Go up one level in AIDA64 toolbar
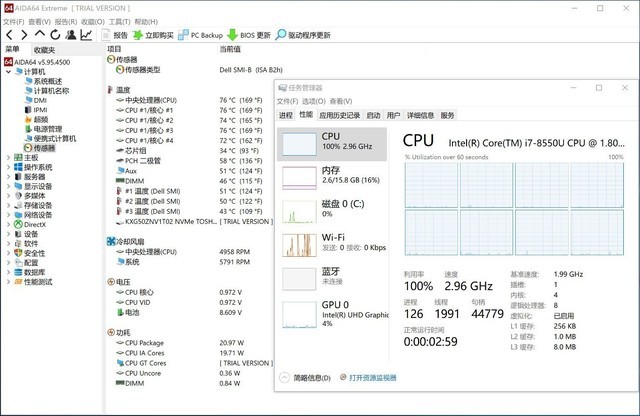 [40, 34]
